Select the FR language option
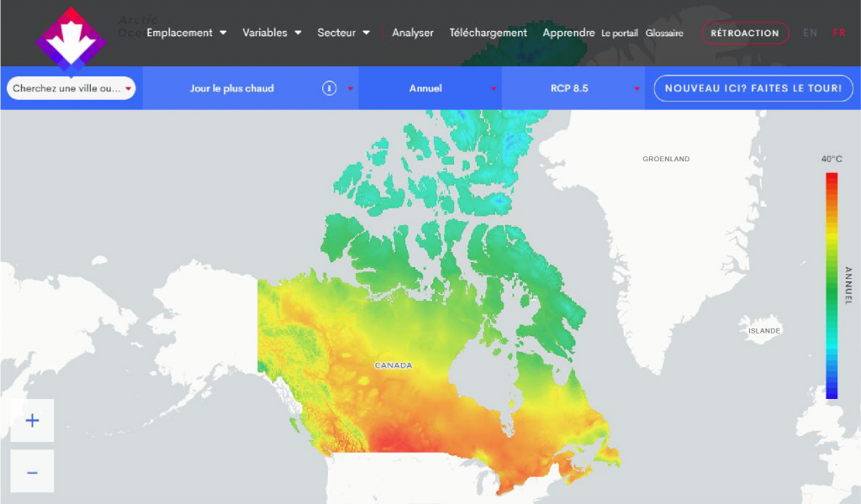The image size is (861, 504). pos(838,33)
